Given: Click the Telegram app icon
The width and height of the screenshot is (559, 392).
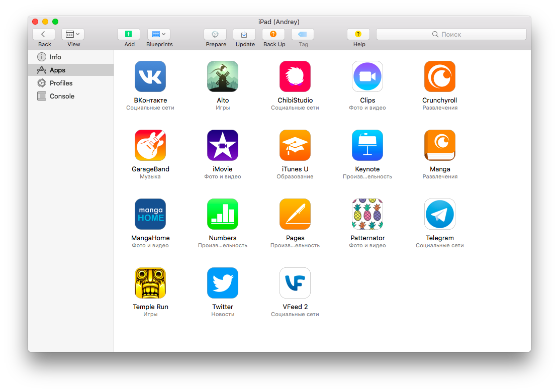Looking at the screenshot, I should [x=439, y=214].
